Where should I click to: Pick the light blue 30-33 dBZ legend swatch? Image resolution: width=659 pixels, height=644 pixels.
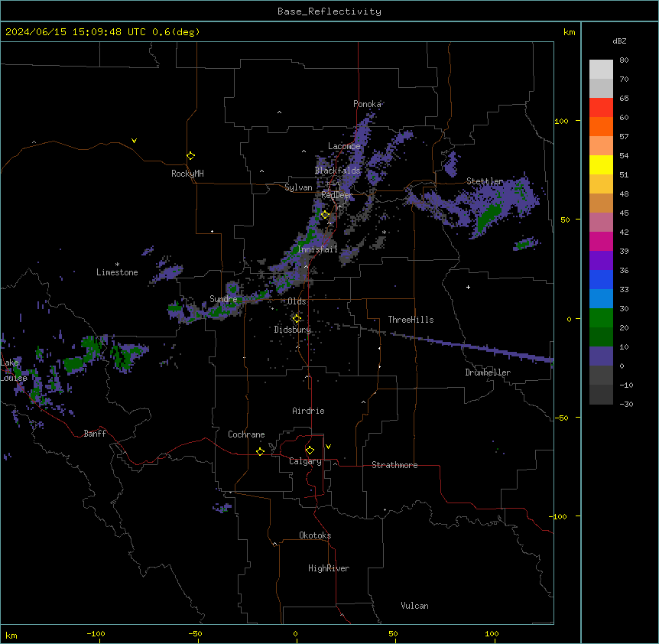click(601, 299)
